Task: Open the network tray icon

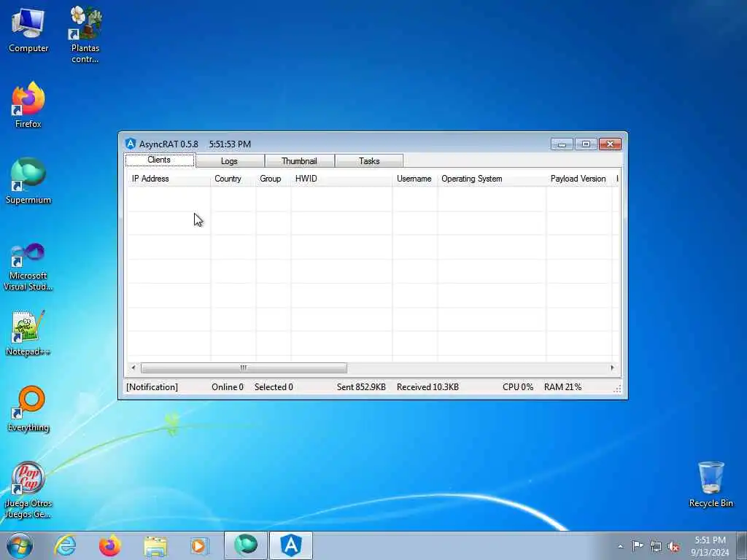Action: (x=656, y=546)
